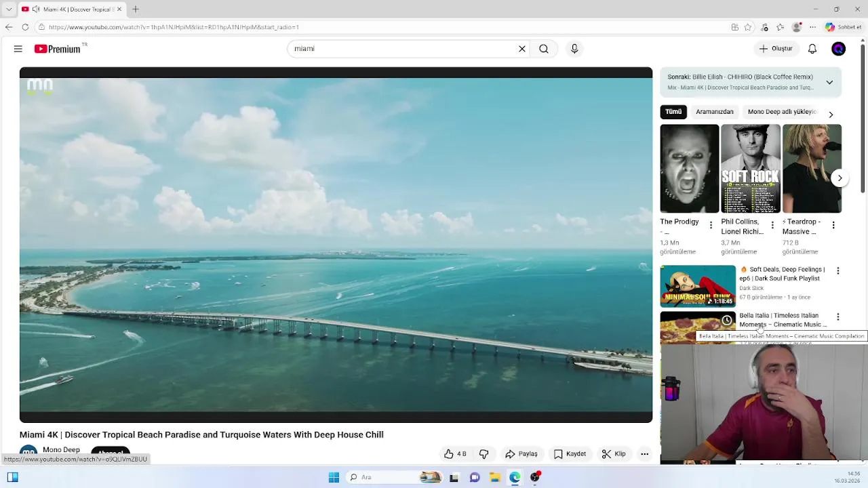Screen dimensions: 868x488
Task: Click the Dark Slick channel name
Action: [751, 288]
